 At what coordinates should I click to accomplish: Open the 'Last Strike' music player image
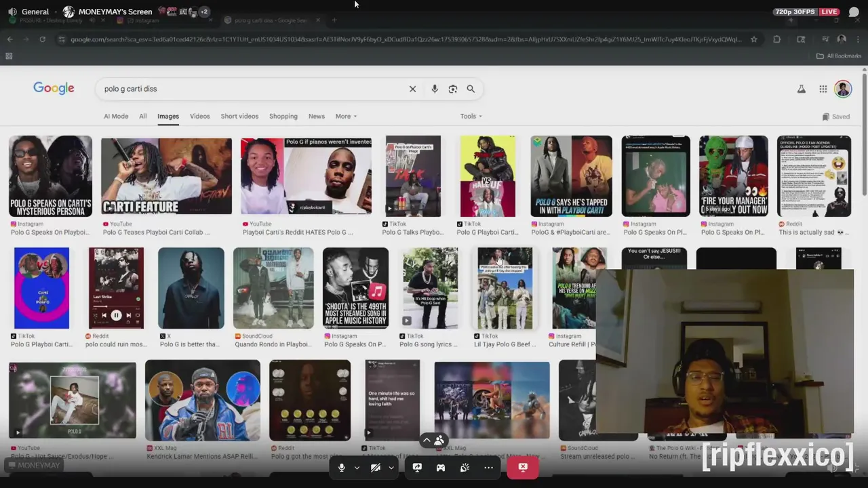click(116, 288)
